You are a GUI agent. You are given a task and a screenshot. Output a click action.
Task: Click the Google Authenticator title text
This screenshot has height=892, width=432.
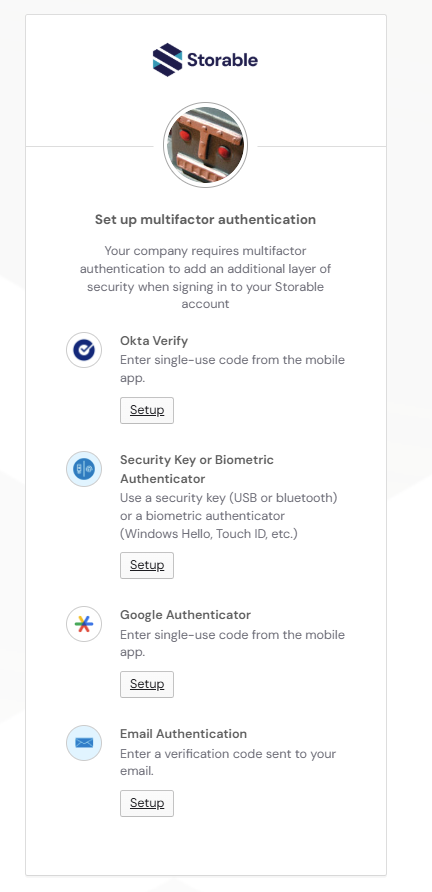tap(186, 615)
